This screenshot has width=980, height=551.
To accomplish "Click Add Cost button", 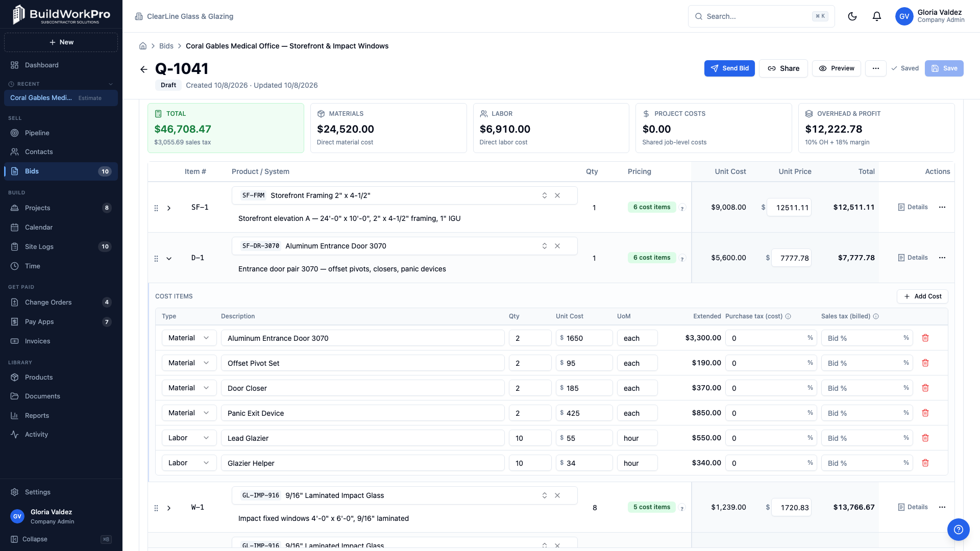I will coord(922,296).
